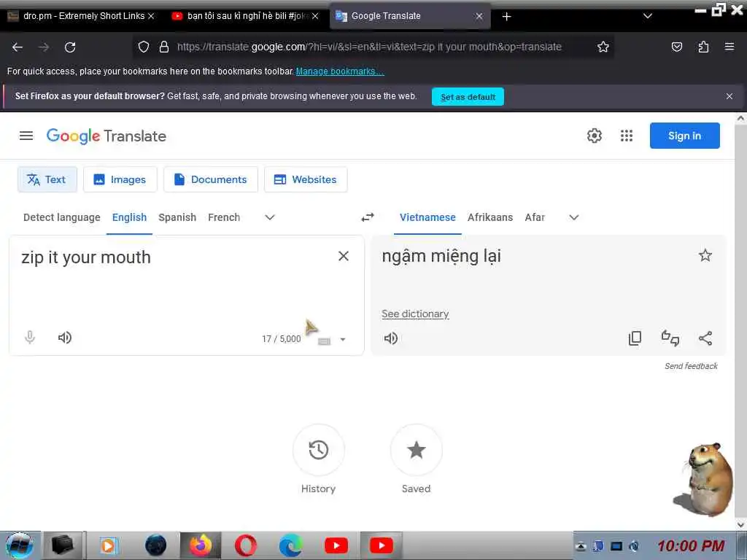
Task: Select French as source language
Action: tap(224, 217)
